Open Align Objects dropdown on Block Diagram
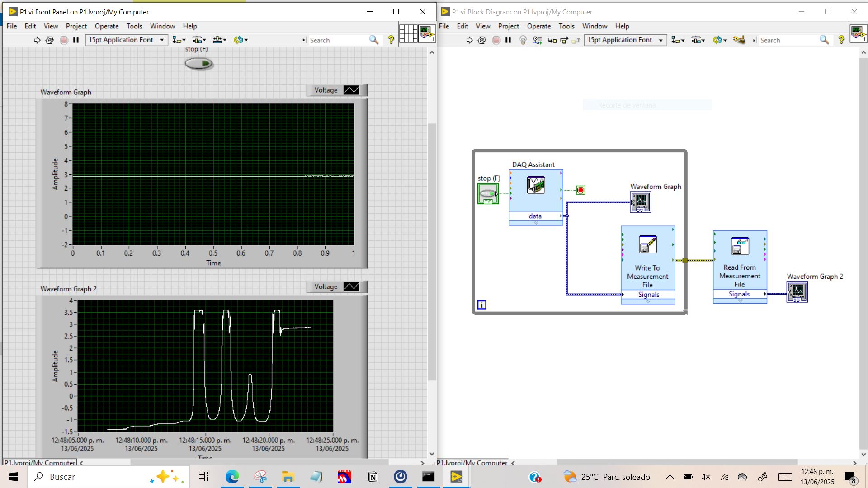Viewport: 868px width, 488px height. click(x=678, y=40)
